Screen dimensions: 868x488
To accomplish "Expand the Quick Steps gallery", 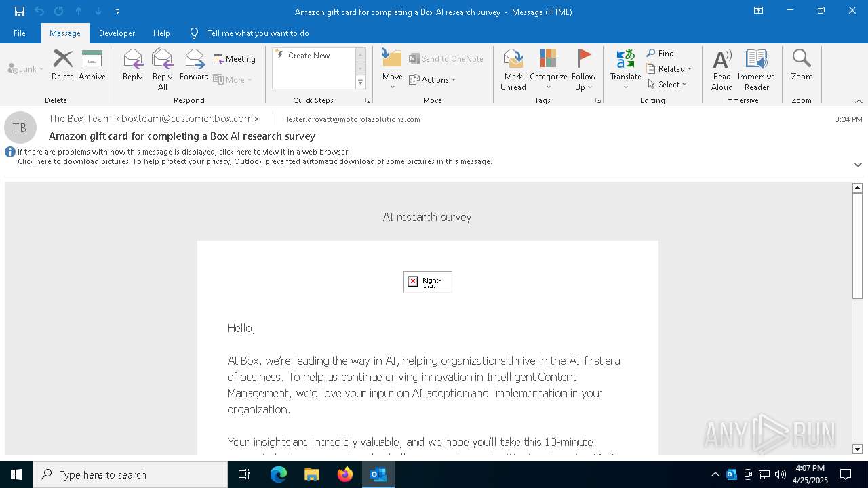I will pos(360,83).
